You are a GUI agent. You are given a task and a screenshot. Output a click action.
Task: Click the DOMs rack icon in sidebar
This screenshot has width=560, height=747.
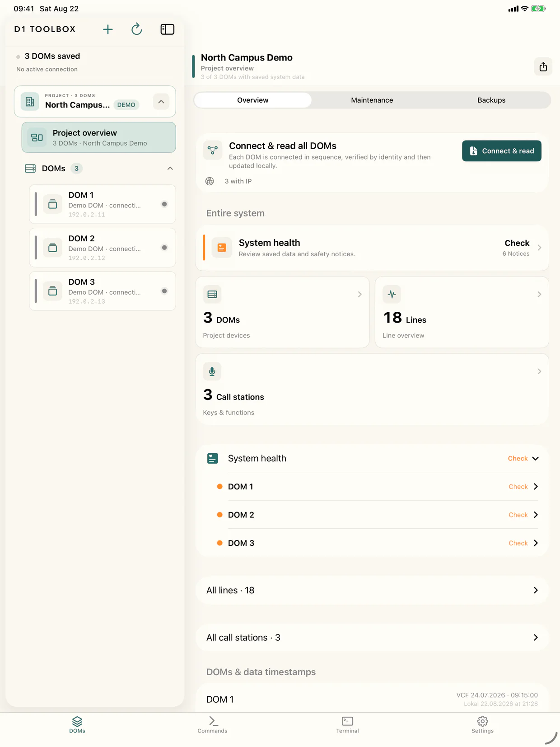(x=30, y=169)
